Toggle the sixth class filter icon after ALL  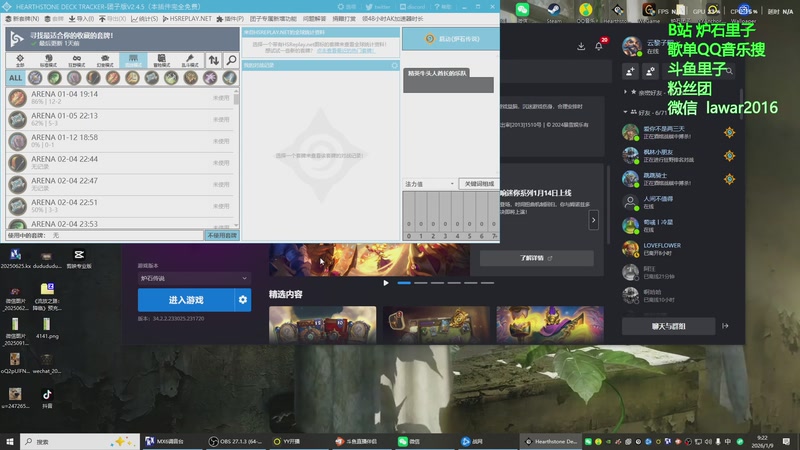point(132,78)
